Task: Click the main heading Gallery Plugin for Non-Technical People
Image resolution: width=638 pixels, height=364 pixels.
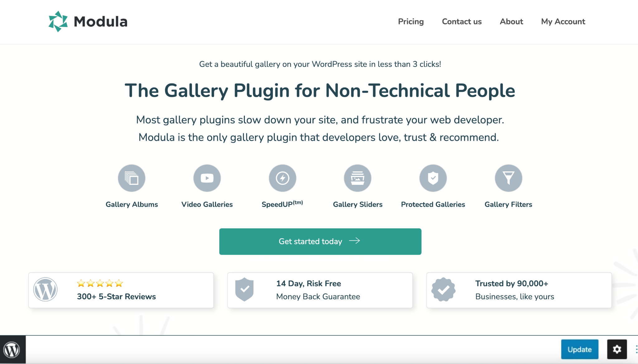Action: (x=320, y=91)
